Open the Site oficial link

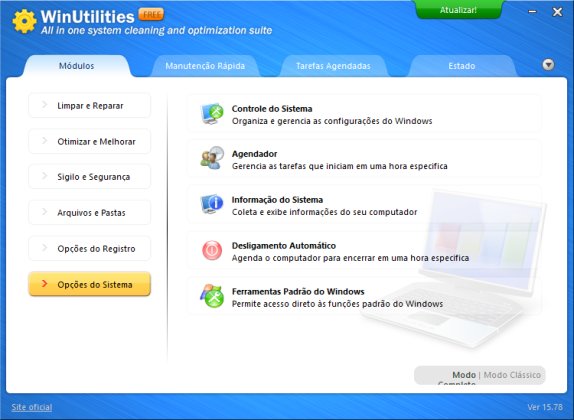(32, 407)
